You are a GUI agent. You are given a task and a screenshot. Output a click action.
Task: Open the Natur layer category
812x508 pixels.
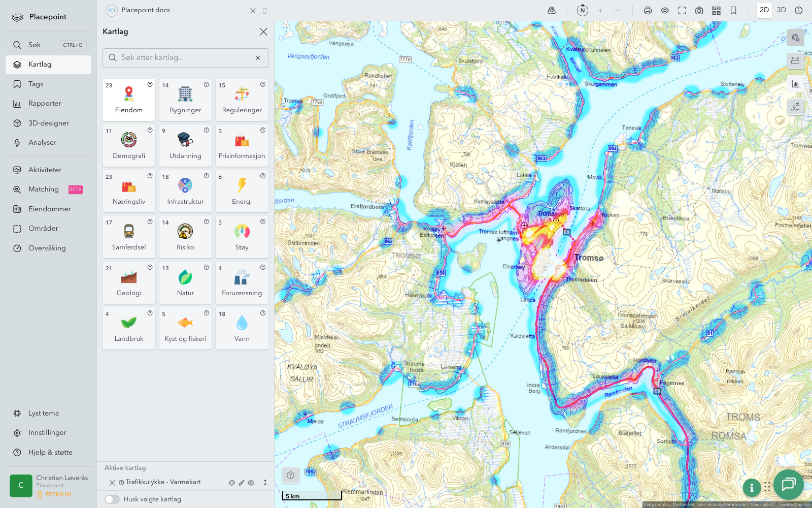click(185, 282)
